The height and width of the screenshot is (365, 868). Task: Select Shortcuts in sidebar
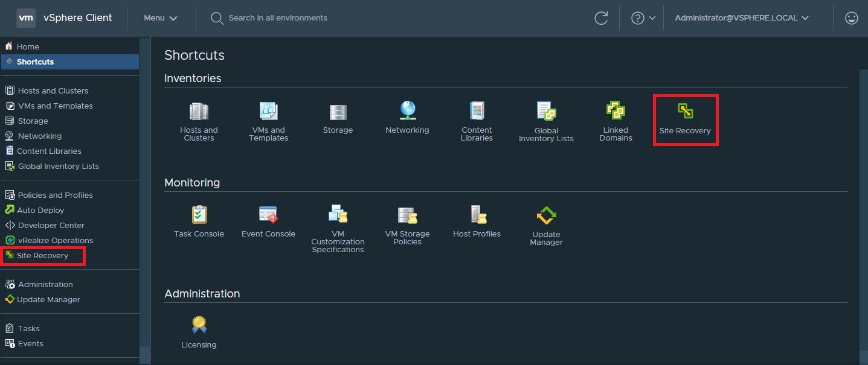(x=69, y=62)
